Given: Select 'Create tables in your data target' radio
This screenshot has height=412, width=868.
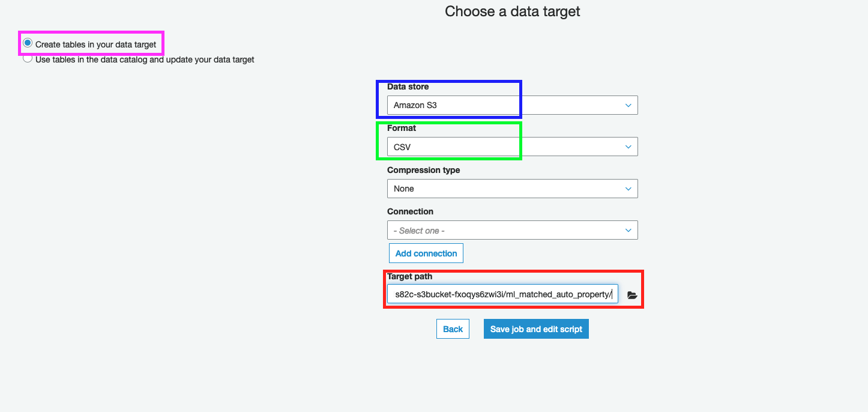Looking at the screenshot, I should (28, 43).
